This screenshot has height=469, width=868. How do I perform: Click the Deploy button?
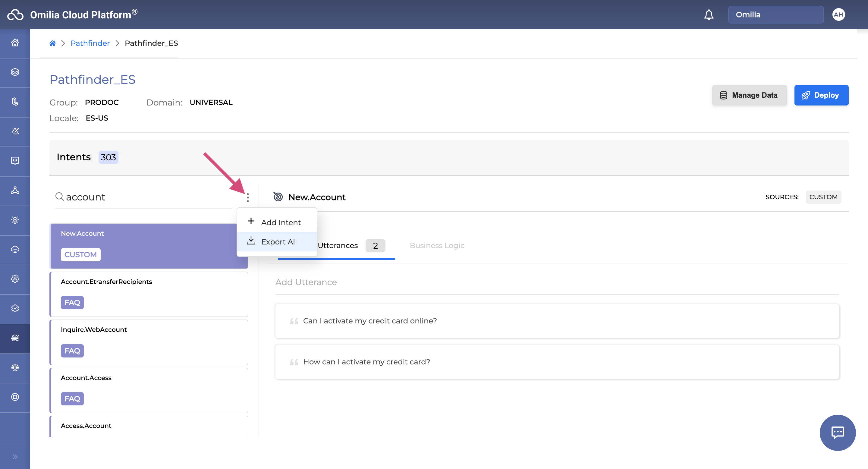821,95
